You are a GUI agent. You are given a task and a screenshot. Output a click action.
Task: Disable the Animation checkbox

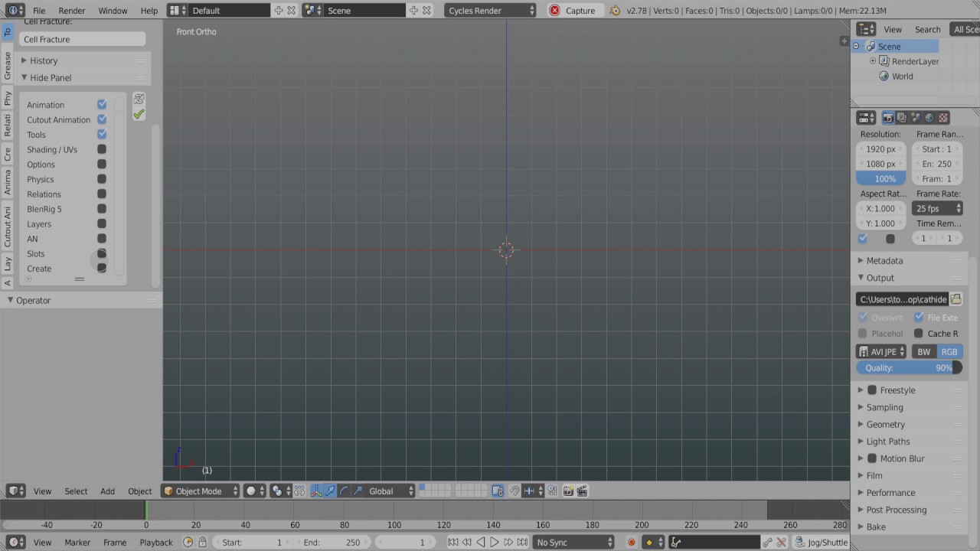click(x=102, y=104)
